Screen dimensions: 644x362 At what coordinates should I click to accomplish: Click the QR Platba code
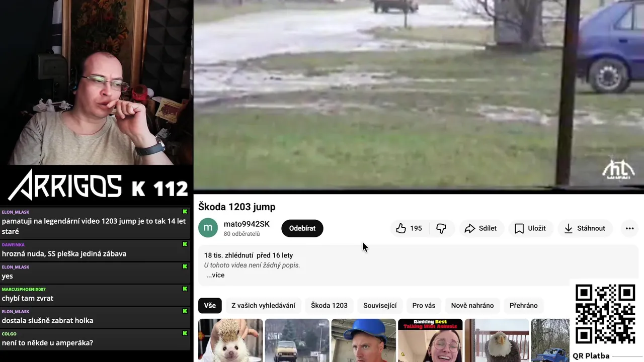click(x=605, y=314)
